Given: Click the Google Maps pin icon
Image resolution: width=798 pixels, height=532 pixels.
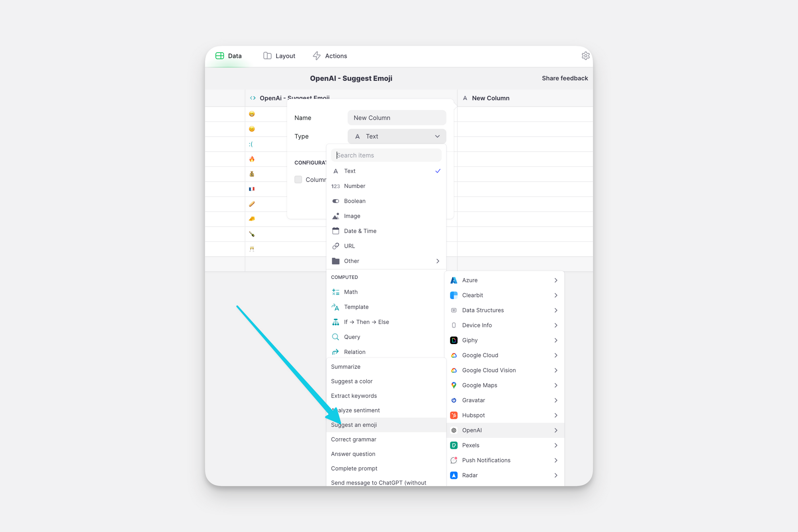Looking at the screenshot, I should [454, 385].
